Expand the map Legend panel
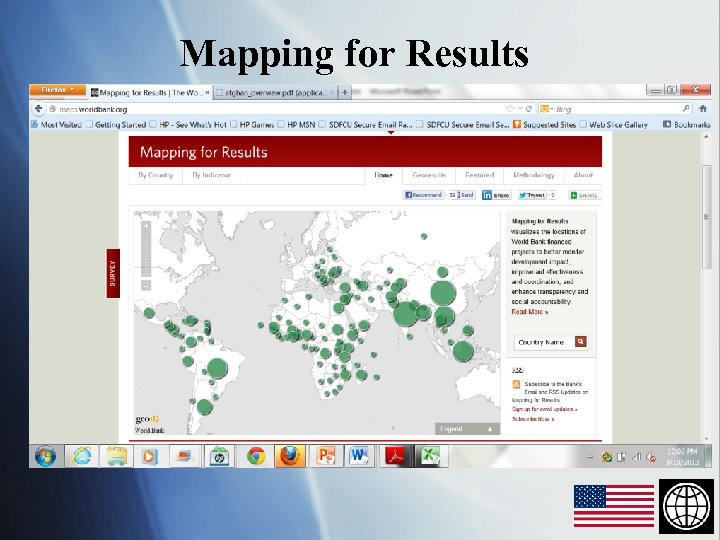 click(467, 428)
